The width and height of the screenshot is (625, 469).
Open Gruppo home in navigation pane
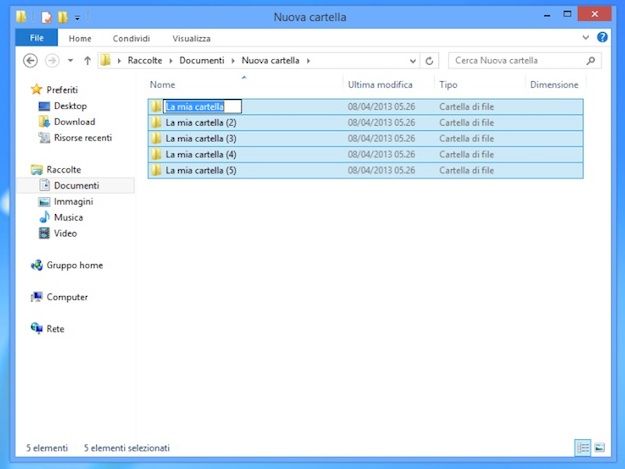[x=75, y=265]
